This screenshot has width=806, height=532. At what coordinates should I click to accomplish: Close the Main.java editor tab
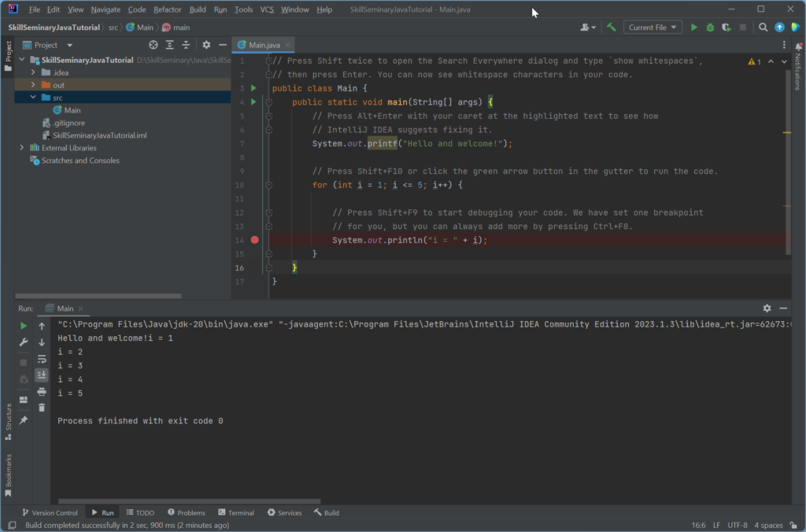coord(287,45)
